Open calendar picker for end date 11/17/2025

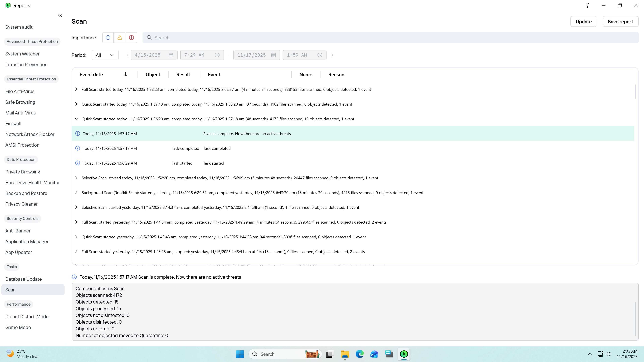[274, 55]
